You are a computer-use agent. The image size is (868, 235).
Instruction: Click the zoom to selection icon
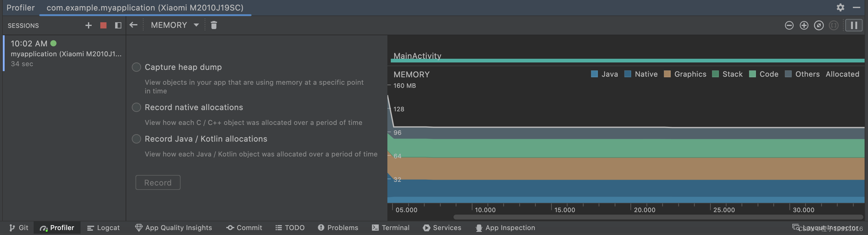coord(834,25)
